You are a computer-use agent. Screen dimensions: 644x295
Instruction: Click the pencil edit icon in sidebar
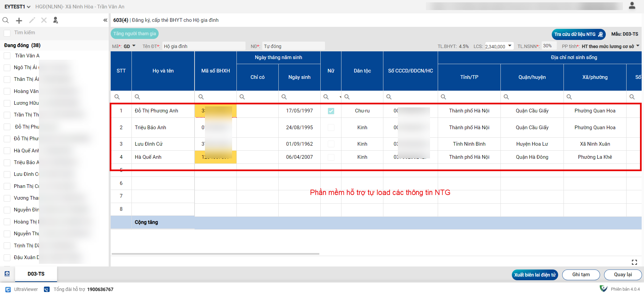point(32,20)
